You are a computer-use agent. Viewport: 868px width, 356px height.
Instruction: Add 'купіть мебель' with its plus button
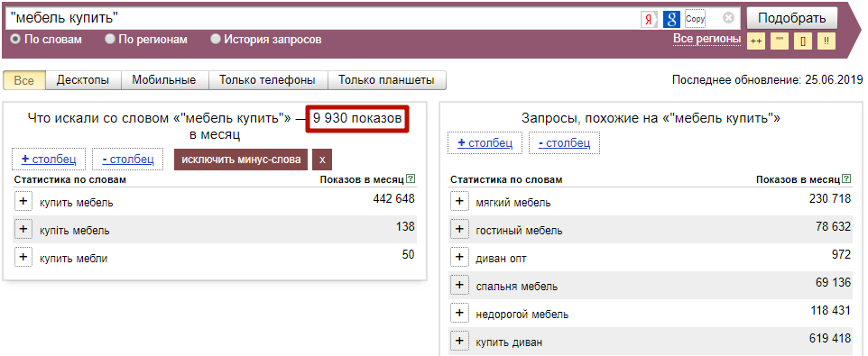tap(23, 230)
